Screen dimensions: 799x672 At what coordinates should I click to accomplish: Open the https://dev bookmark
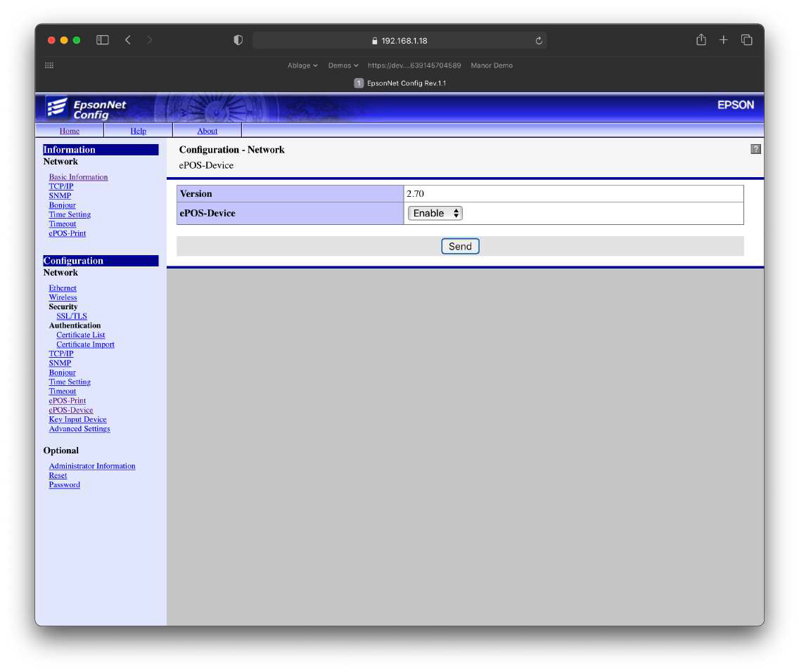pos(414,65)
